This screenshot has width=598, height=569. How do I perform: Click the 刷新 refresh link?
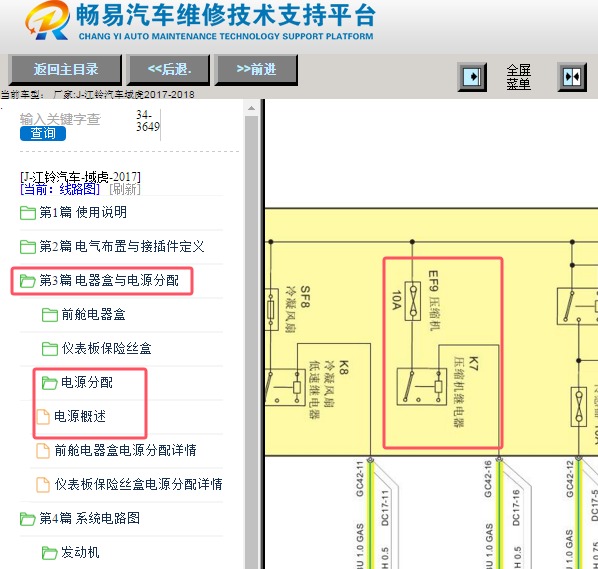point(125,189)
